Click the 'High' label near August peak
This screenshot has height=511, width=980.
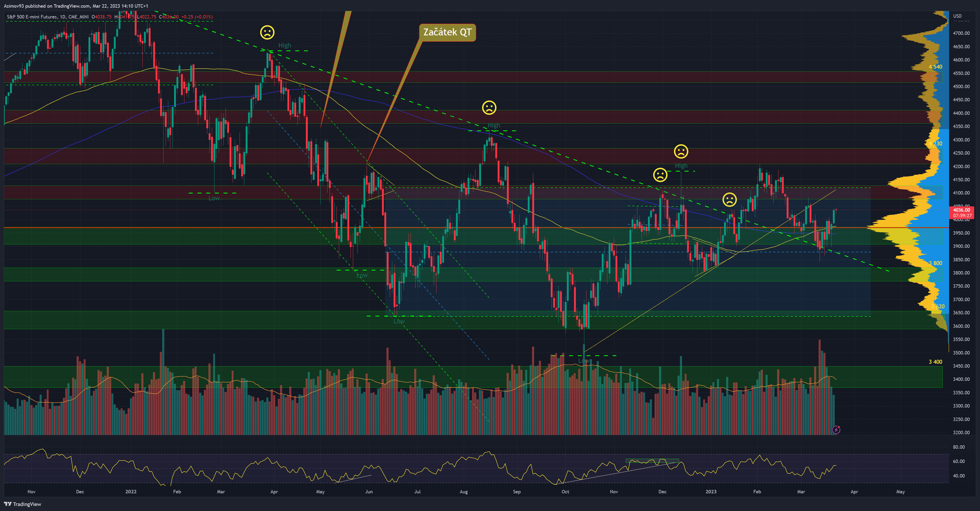(x=494, y=125)
